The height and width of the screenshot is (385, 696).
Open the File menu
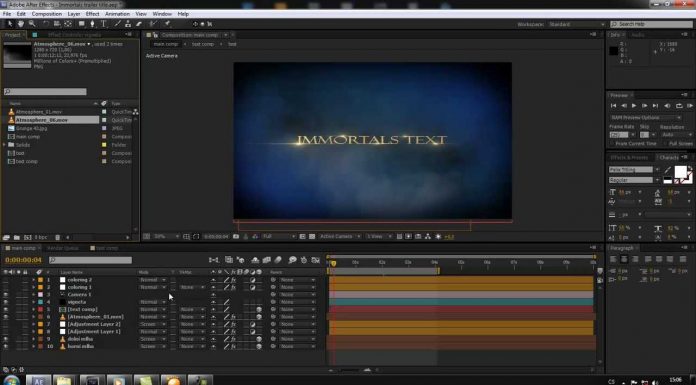coord(7,14)
